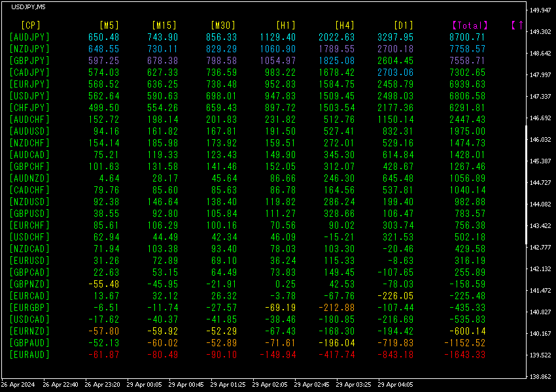Click the 29 Apr 00:05 time label
This screenshot has height=392, width=556.
(x=144, y=385)
